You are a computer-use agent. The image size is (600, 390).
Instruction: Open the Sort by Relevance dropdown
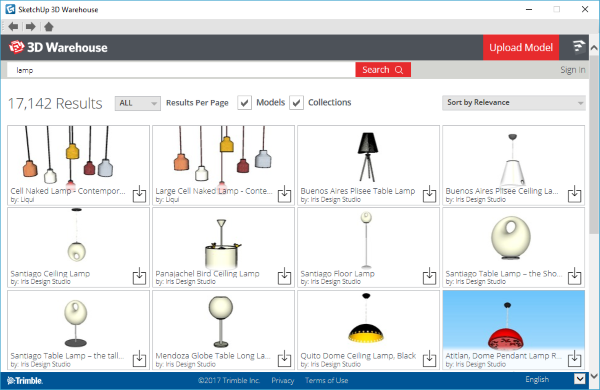(514, 103)
